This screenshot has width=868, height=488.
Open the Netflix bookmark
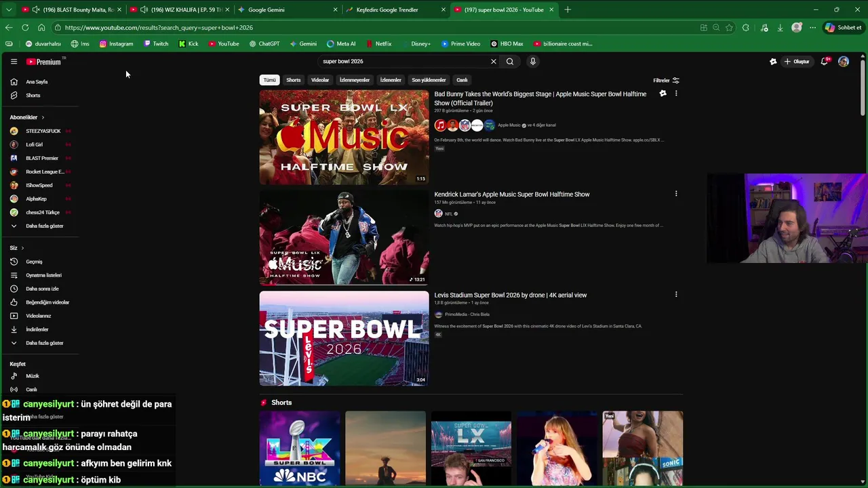[378, 44]
